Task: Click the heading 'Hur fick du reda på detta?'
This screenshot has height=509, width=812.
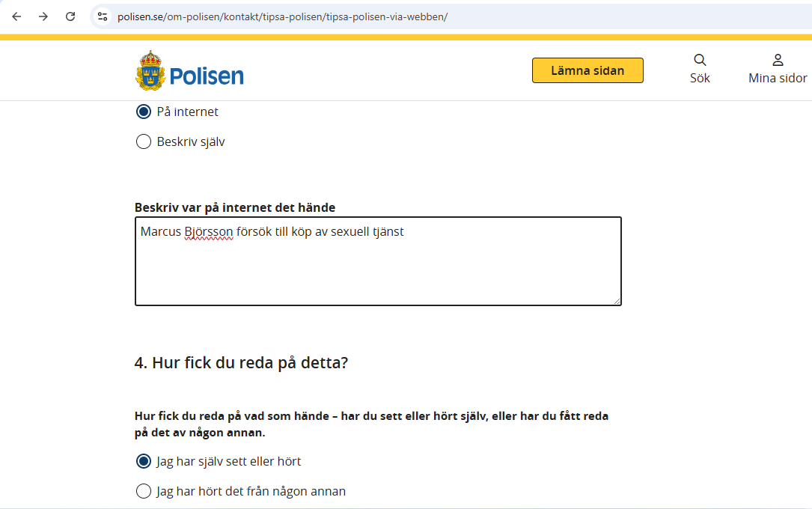Action: [x=241, y=363]
